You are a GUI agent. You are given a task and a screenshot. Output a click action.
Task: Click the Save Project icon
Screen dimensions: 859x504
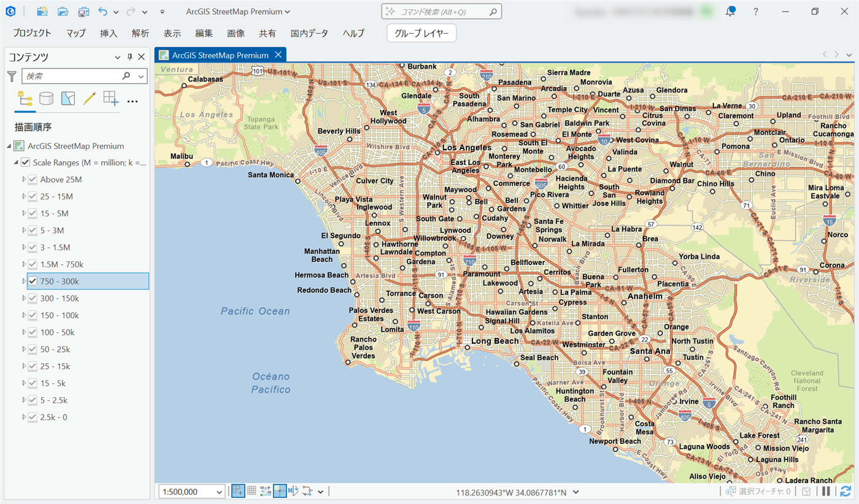point(83,12)
